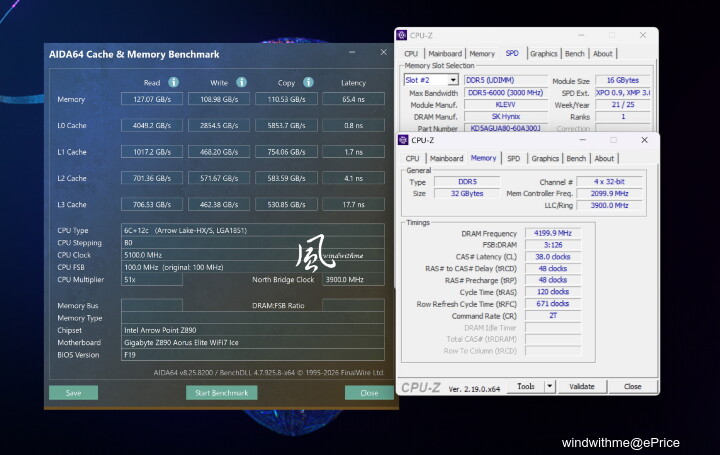Click the Close button at bottom of CPU-Z
This screenshot has height=455, width=720.
[632, 386]
